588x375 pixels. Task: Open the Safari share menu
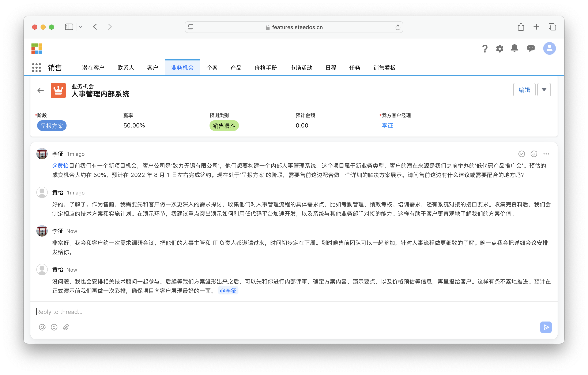[x=521, y=27]
